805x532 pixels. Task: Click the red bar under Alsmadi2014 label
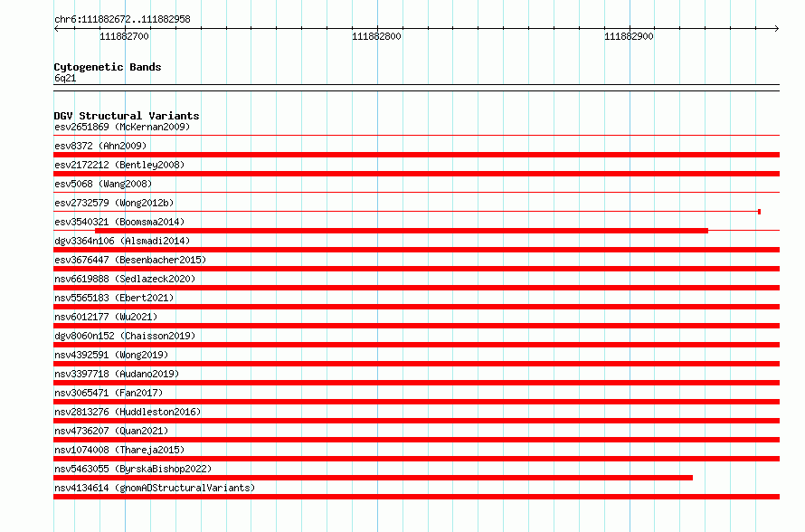click(416, 250)
